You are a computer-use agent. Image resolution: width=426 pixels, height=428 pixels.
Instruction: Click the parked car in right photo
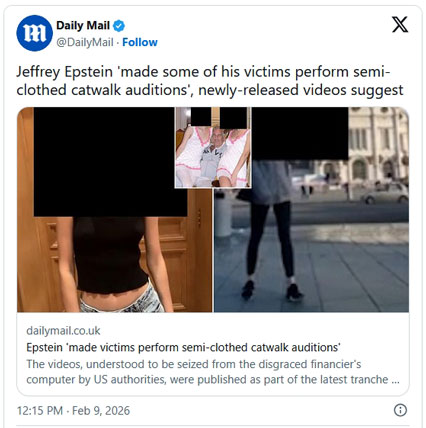pos(386,194)
